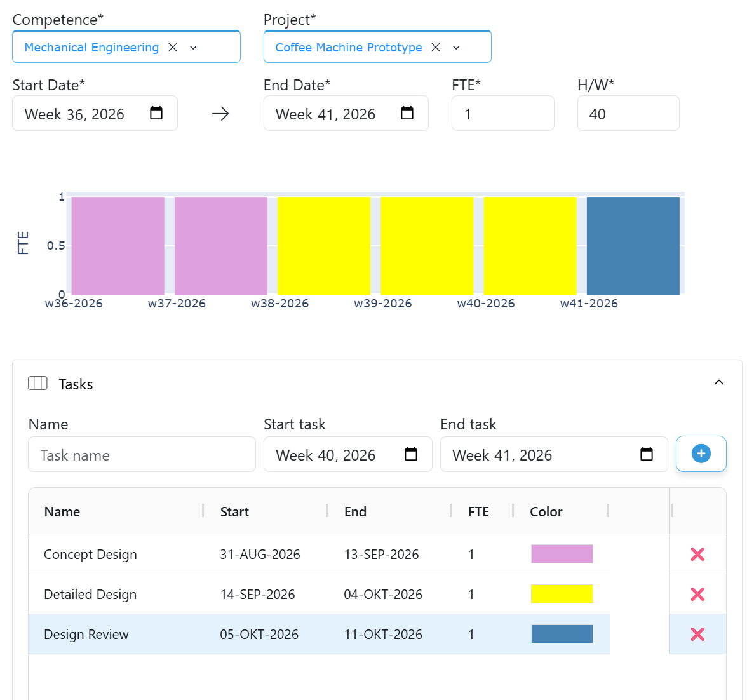Delete the Concept Design task

click(x=697, y=554)
